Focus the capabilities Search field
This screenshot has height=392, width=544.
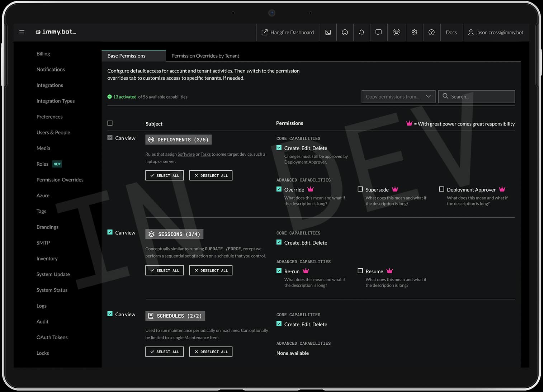click(476, 96)
